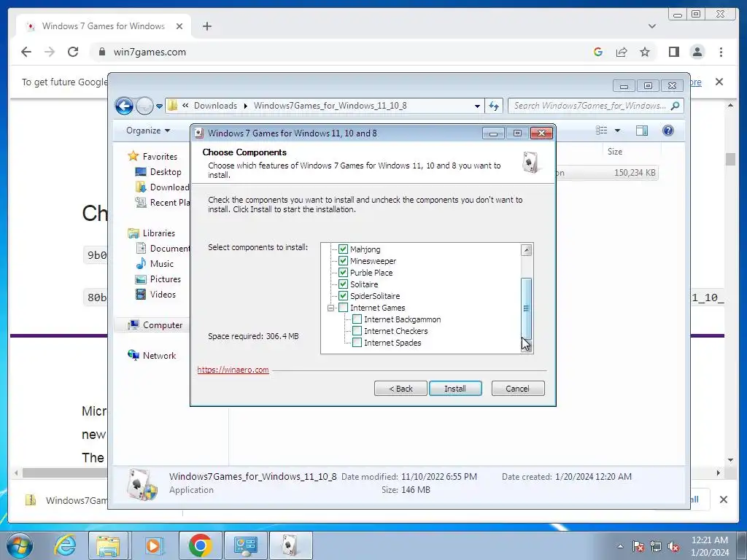Select Favorites in navigation pane
The width and height of the screenshot is (747, 560).
coord(160,157)
